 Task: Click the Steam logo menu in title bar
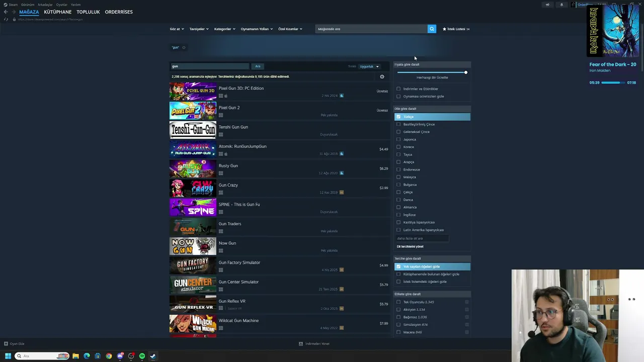(x=6, y=5)
